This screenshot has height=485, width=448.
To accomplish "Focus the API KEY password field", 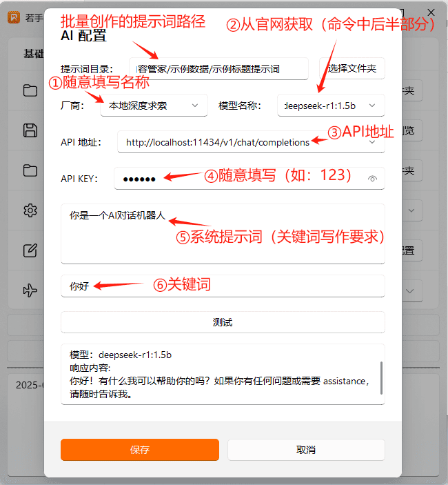I will [241, 179].
